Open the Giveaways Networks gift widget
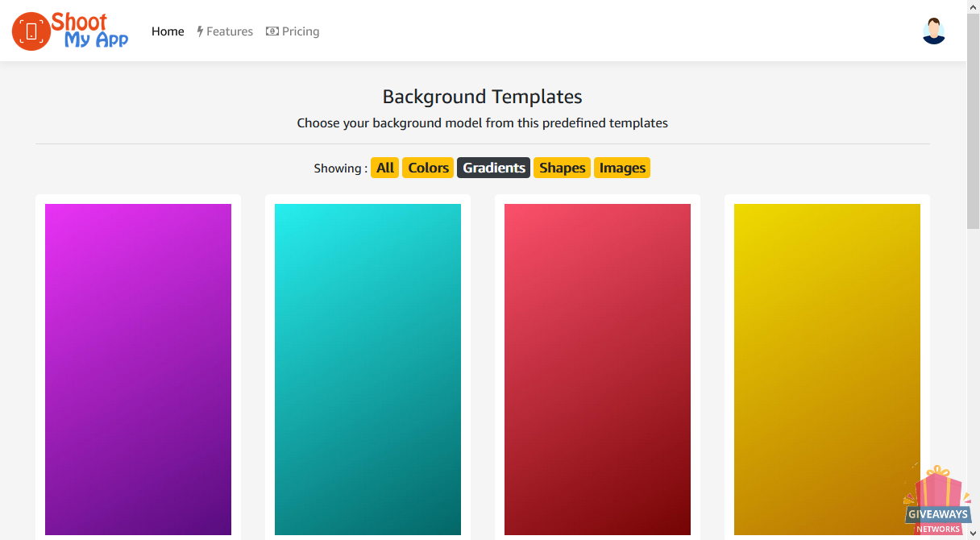This screenshot has height=540, width=980. tap(937, 499)
